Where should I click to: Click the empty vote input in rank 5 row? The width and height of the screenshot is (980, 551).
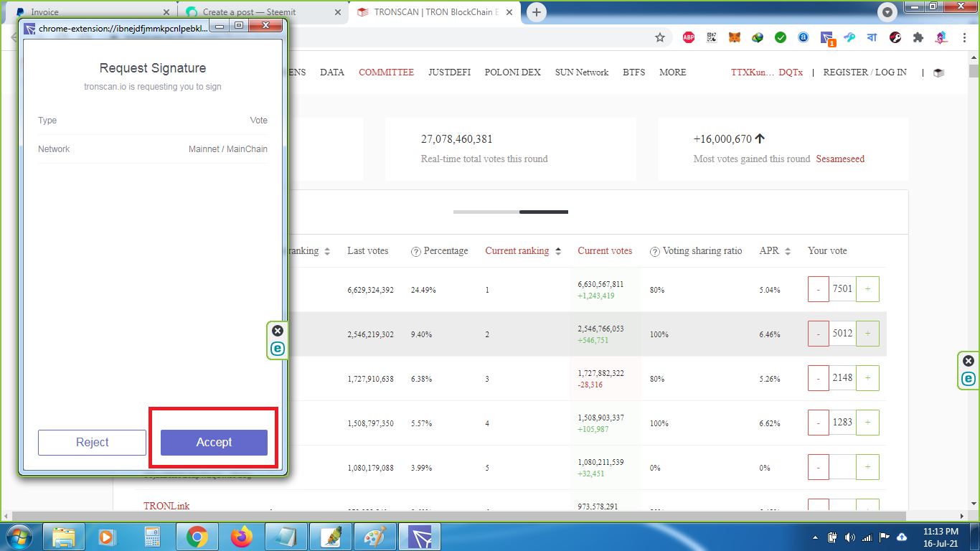pyautogui.click(x=842, y=467)
